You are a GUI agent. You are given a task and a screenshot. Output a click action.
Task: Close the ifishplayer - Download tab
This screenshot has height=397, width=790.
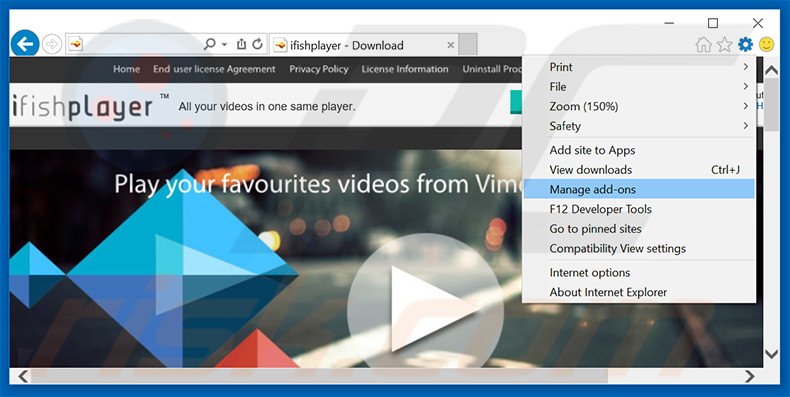pos(451,45)
